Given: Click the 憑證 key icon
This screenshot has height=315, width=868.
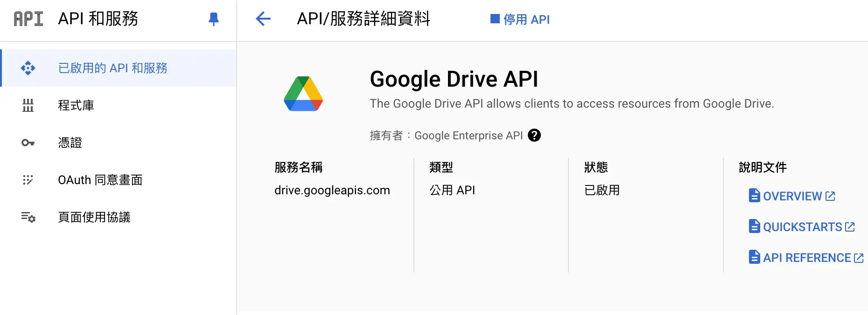Looking at the screenshot, I should coord(28,143).
